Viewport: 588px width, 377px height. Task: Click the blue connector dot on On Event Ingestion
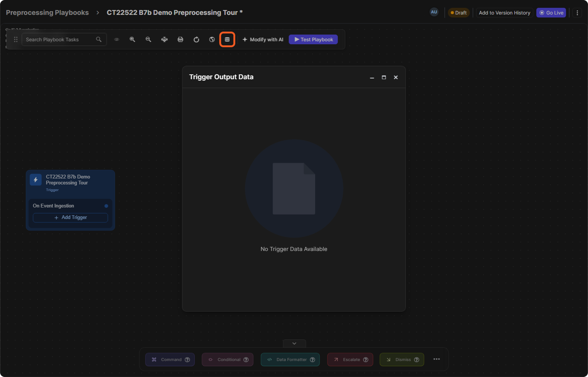pos(106,206)
